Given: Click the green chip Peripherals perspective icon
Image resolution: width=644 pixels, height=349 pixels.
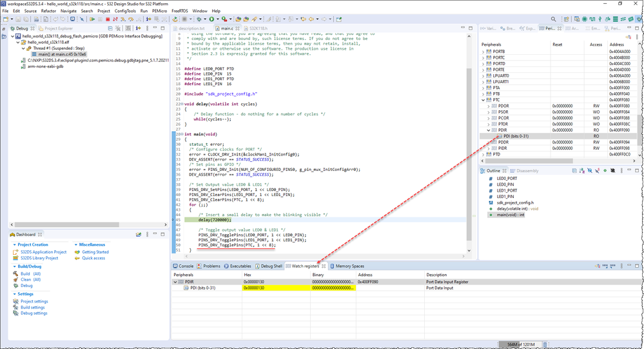Looking at the screenshot, I should click(x=585, y=19).
